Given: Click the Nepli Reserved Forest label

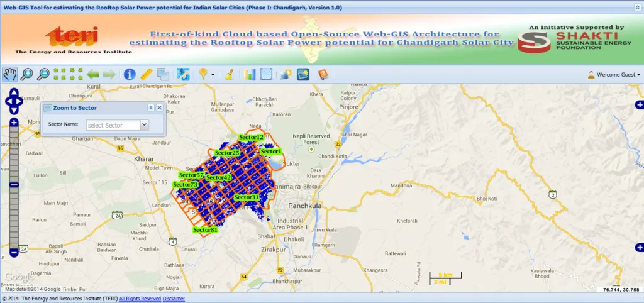Looking at the screenshot, I should (x=311, y=139).
